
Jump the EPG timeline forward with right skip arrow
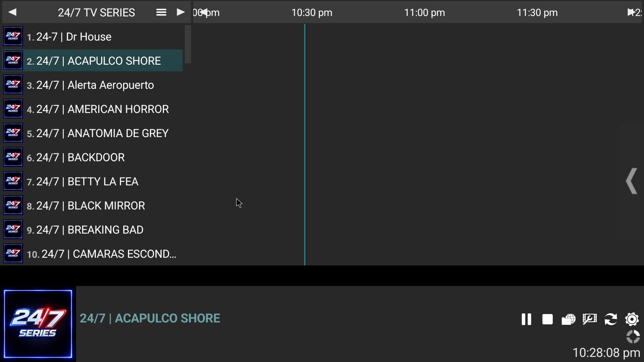[x=631, y=12]
